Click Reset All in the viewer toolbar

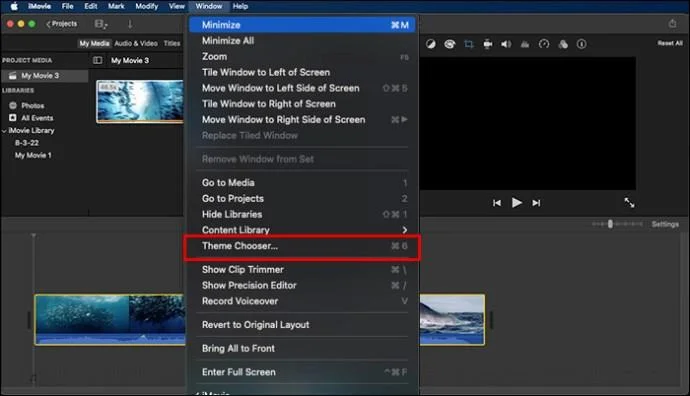pos(670,43)
